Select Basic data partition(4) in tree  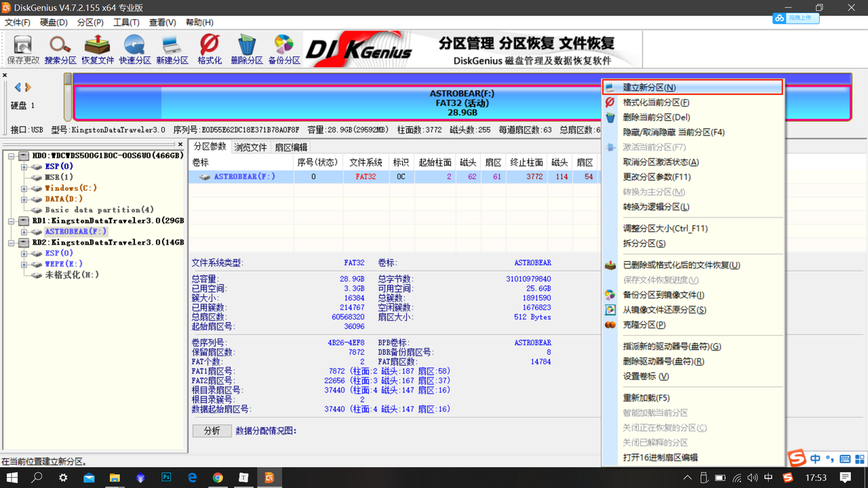coord(99,210)
